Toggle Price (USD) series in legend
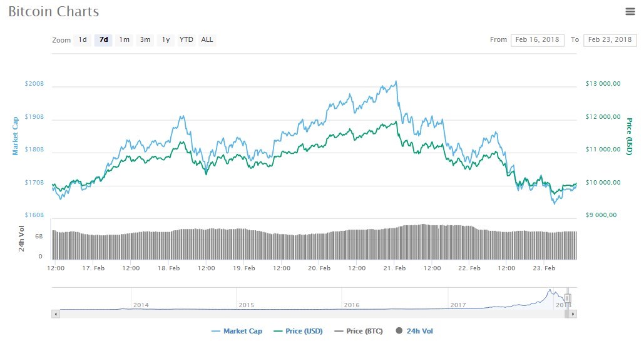 (300, 331)
